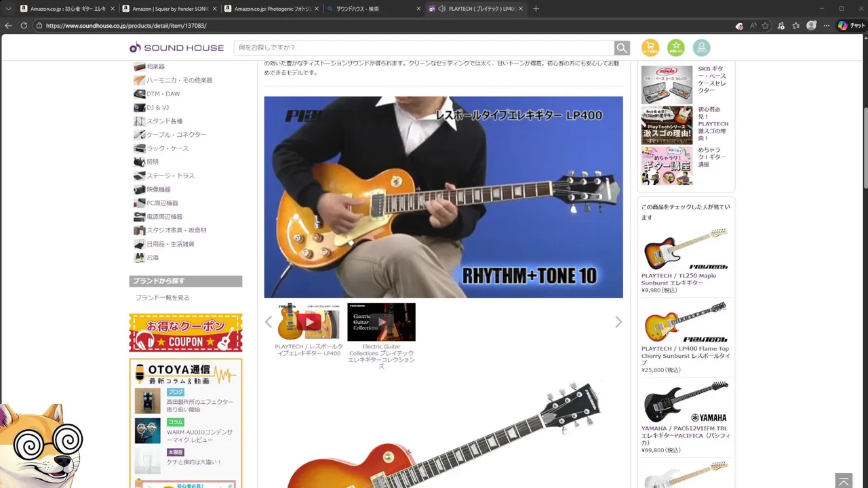This screenshot has width=868, height=488.
Task: Open the browser profile avatar
Action: pyautogui.click(x=811, y=26)
